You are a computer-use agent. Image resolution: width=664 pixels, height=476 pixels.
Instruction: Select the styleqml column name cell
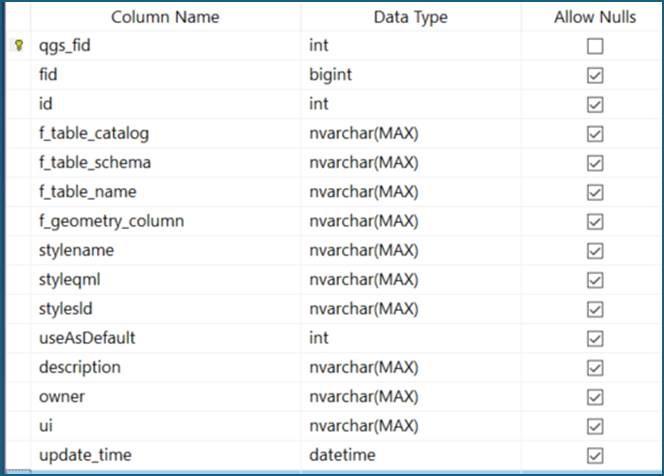coord(166,279)
